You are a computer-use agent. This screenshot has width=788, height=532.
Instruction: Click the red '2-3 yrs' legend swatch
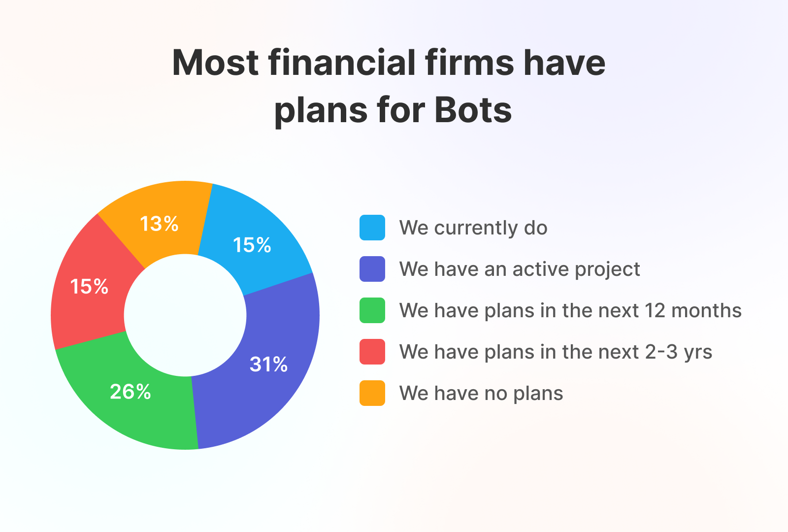372,352
